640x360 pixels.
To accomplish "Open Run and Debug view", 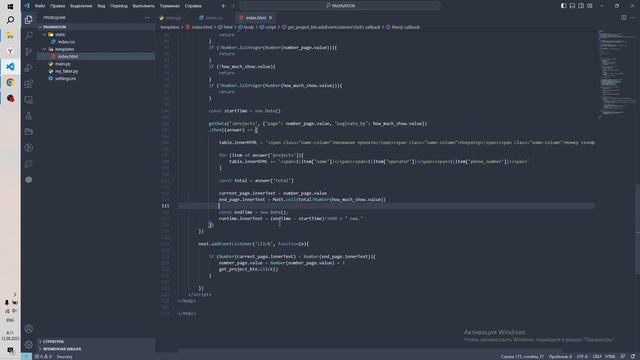I will coord(29,67).
